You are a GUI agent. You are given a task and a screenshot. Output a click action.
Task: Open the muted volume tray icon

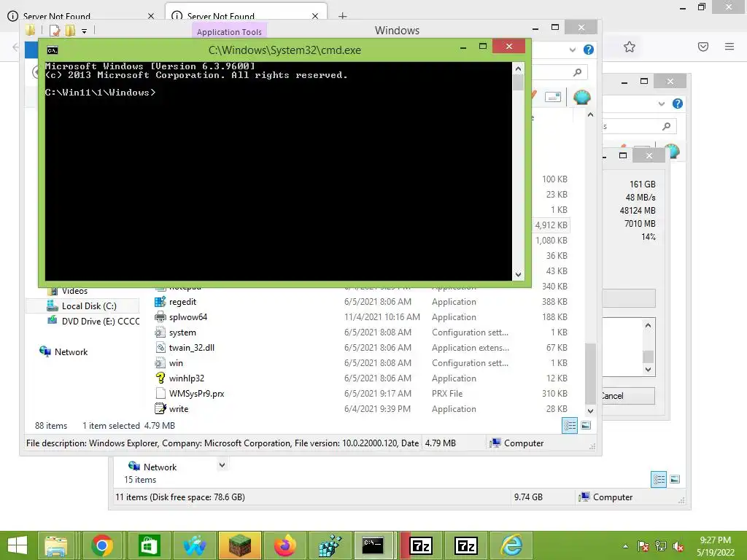click(678, 546)
